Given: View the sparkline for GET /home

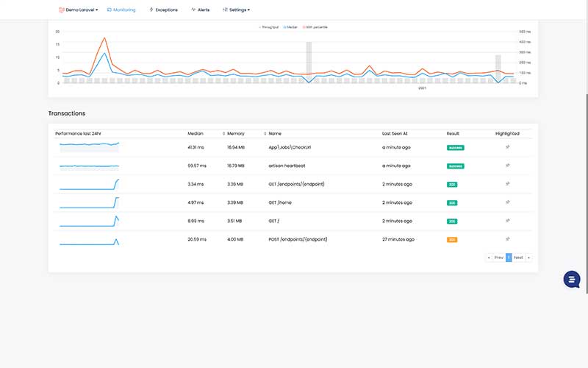Looking at the screenshot, I should pos(89,202).
